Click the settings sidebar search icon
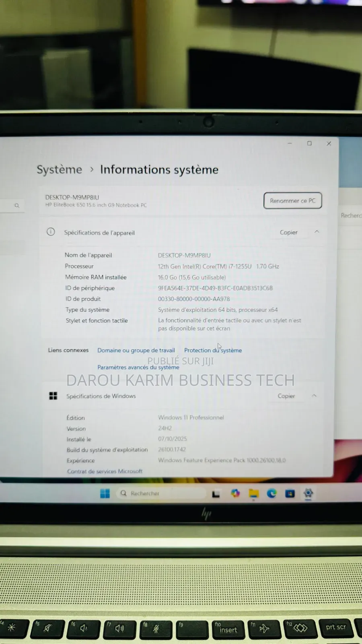Screen dimensions: 362x644 17,206
